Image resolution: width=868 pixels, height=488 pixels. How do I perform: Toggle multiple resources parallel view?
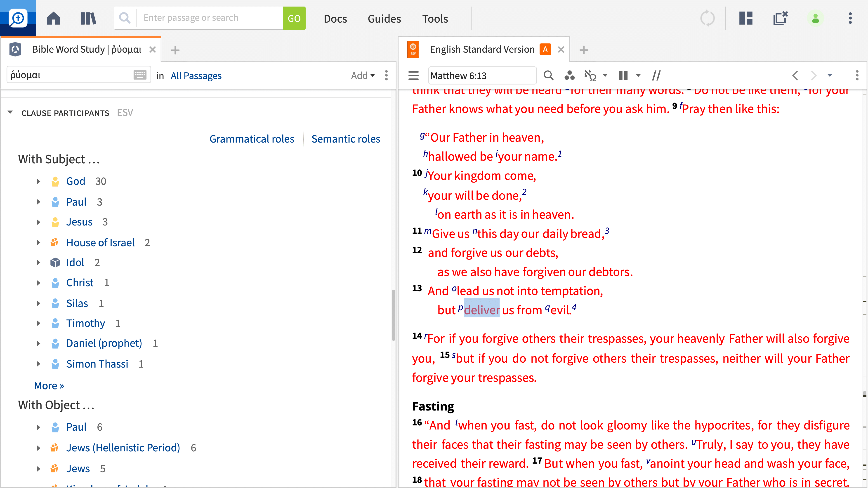(x=623, y=75)
